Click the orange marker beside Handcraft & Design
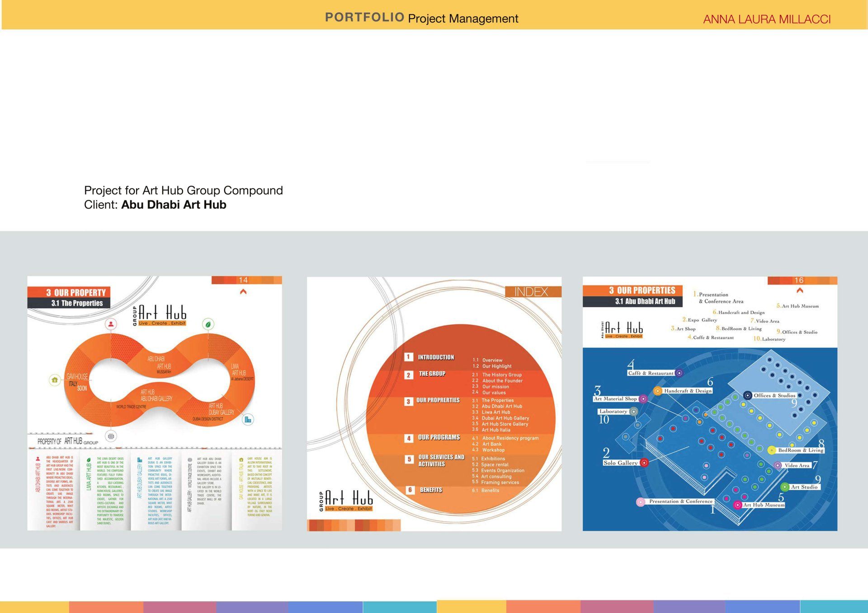868x613 pixels. [658, 391]
